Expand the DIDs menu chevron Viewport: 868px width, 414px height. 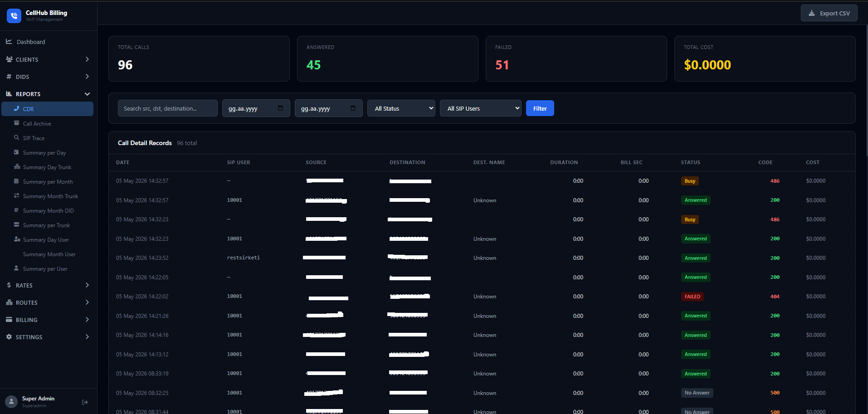[x=87, y=77]
